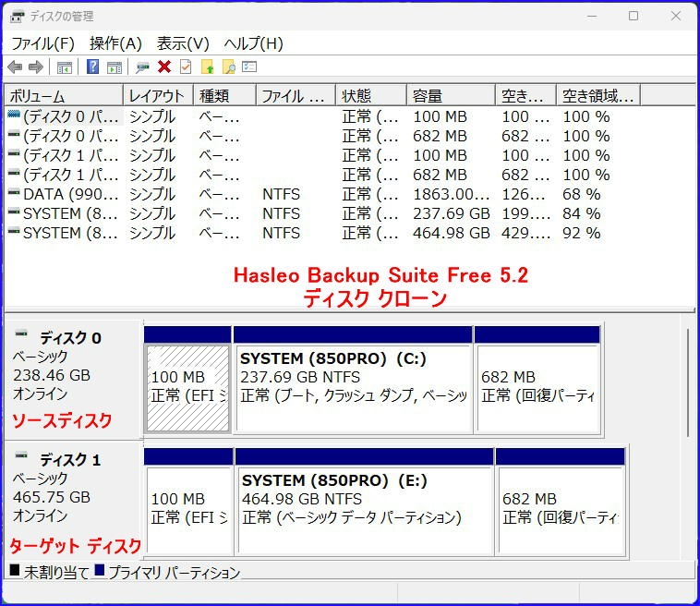Toggle the show/hide action pane icon
Image resolution: width=700 pixels, height=606 pixels.
115,67
